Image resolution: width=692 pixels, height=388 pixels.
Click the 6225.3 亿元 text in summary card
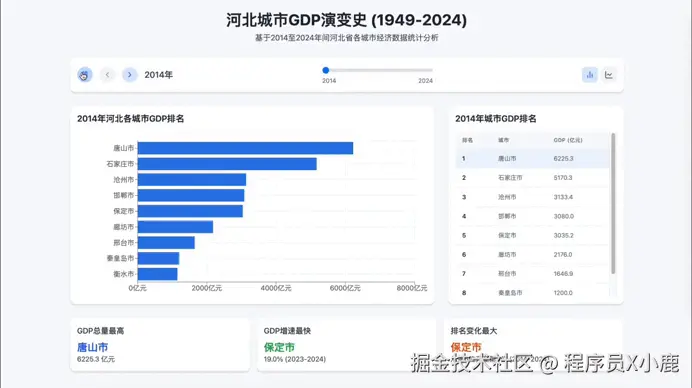coord(96,359)
